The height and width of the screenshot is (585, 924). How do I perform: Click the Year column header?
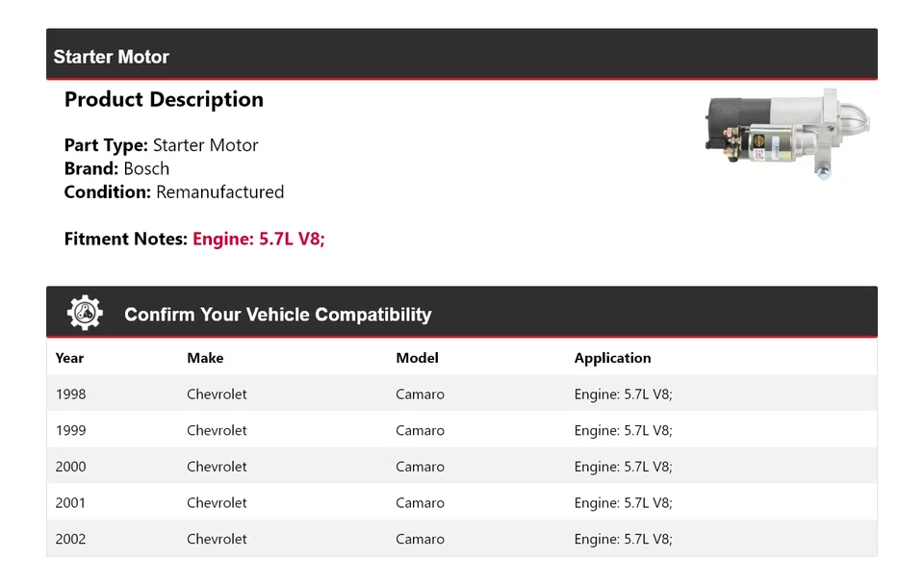coord(69,358)
